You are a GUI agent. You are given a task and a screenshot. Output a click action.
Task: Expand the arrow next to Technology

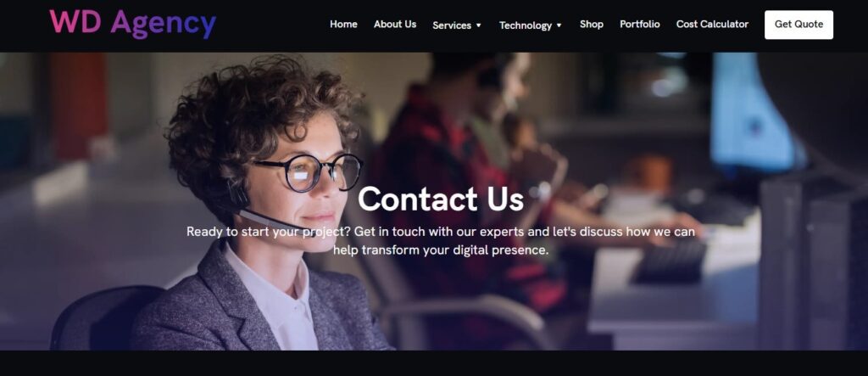point(559,25)
